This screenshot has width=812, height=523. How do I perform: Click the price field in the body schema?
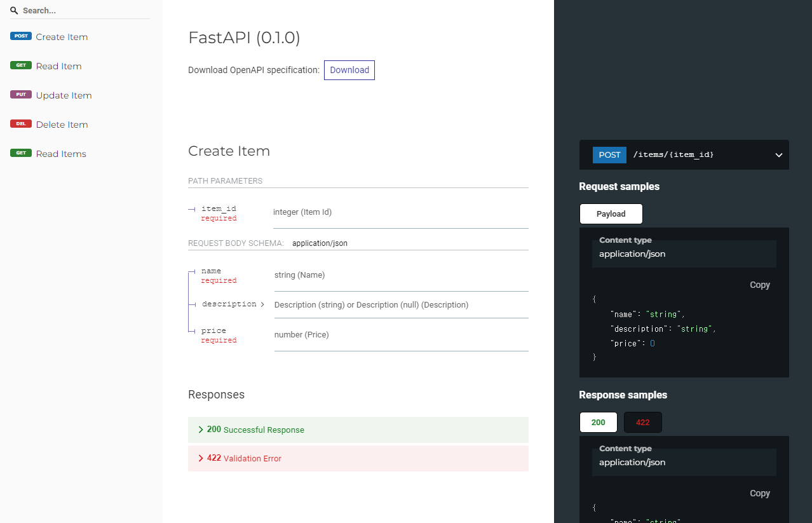[x=213, y=330]
